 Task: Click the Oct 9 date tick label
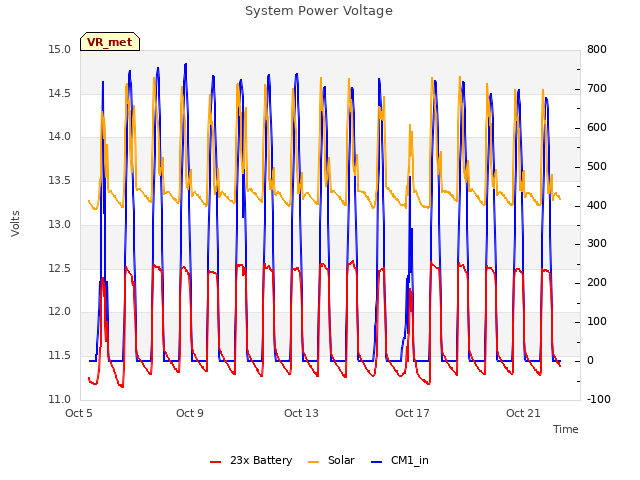point(190,413)
